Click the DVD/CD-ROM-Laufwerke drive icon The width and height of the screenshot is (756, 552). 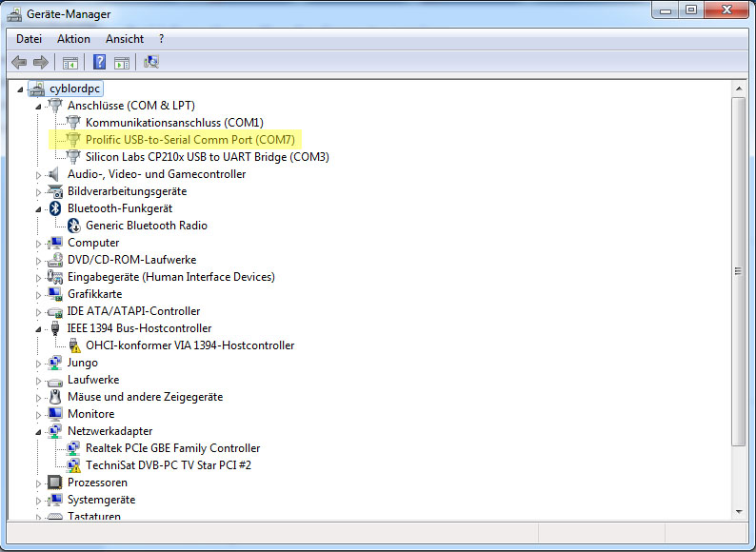[x=55, y=260]
